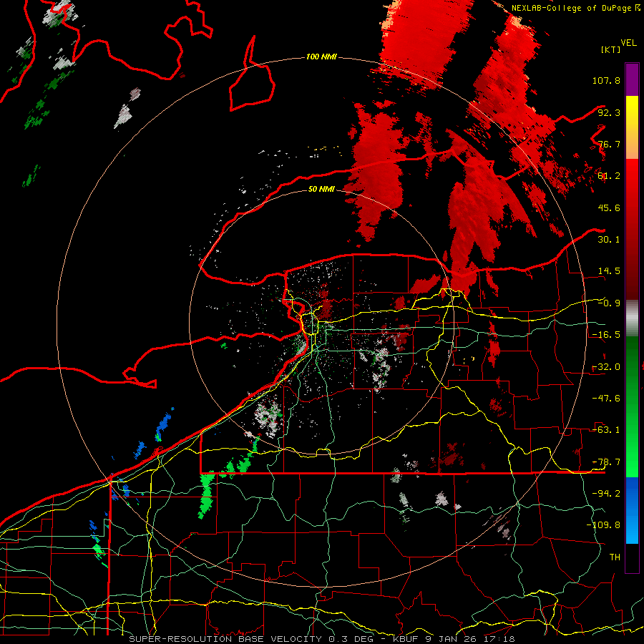Click the [KT] units label
The image size is (644, 644).
pyautogui.click(x=611, y=49)
